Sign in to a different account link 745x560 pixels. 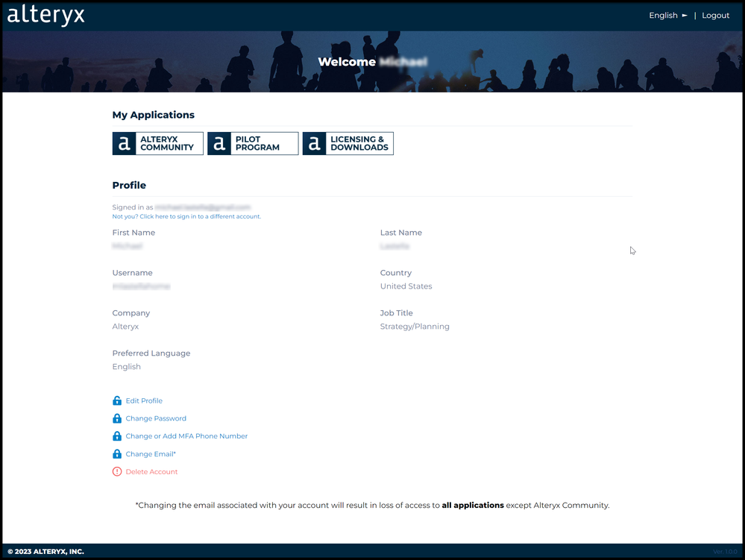coord(186,216)
